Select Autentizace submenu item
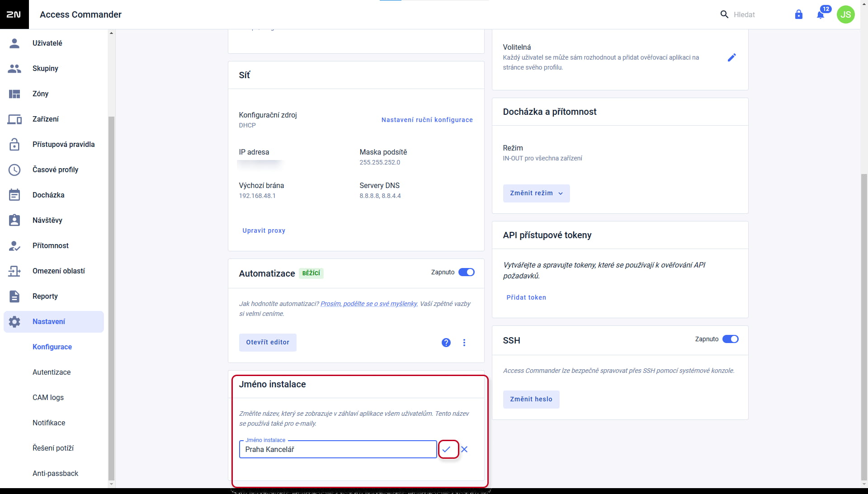 click(52, 372)
